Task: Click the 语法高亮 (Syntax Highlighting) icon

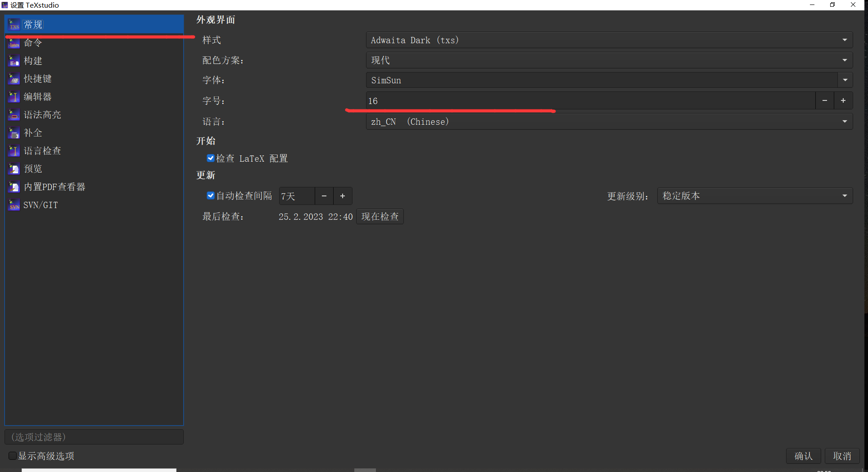Action: point(14,115)
